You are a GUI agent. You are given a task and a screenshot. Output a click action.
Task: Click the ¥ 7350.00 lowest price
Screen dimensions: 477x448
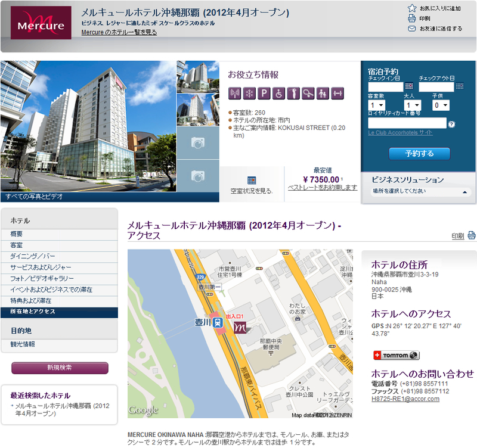click(321, 180)
